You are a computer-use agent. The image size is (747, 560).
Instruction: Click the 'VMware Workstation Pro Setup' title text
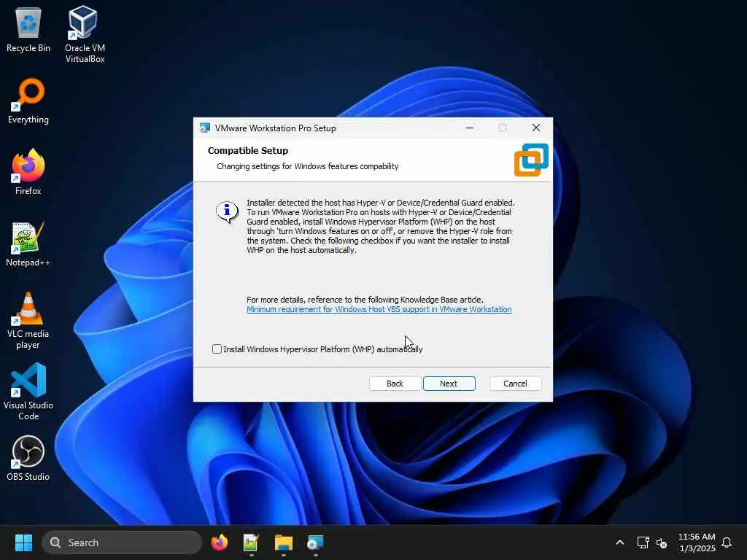coord(275,128)
